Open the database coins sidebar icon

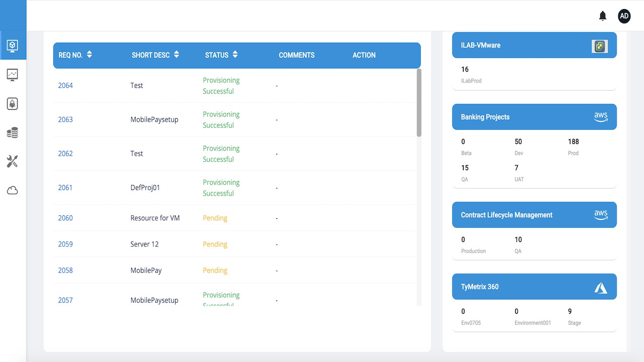[13, 133]
